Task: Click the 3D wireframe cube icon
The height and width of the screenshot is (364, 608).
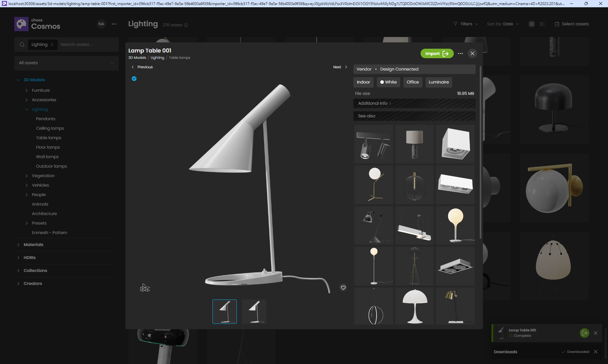Action: (145, 288)
